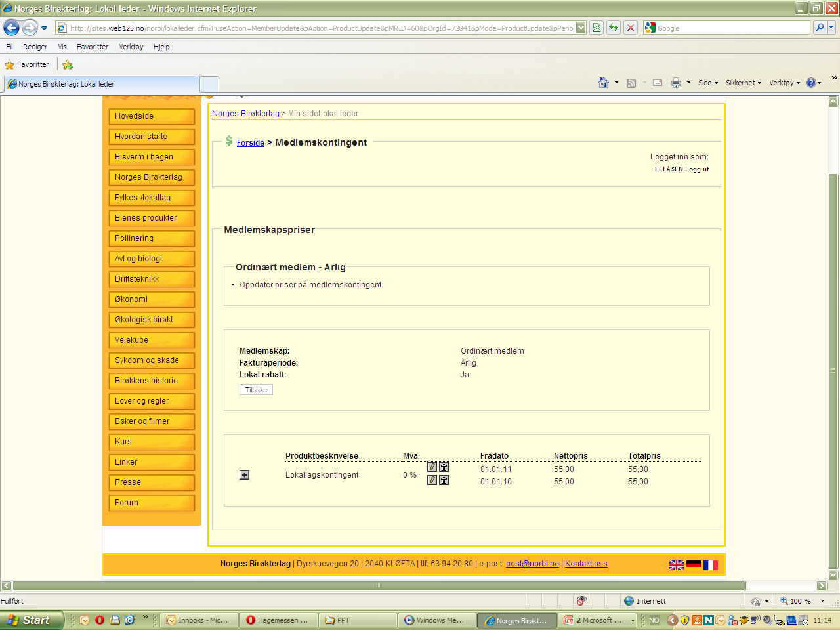Image resolution: width=840 pixels, height=630 pixels.
Task: Open the Pollinering sidebar button
Action: pyautogui.click(x=152, y=238)
